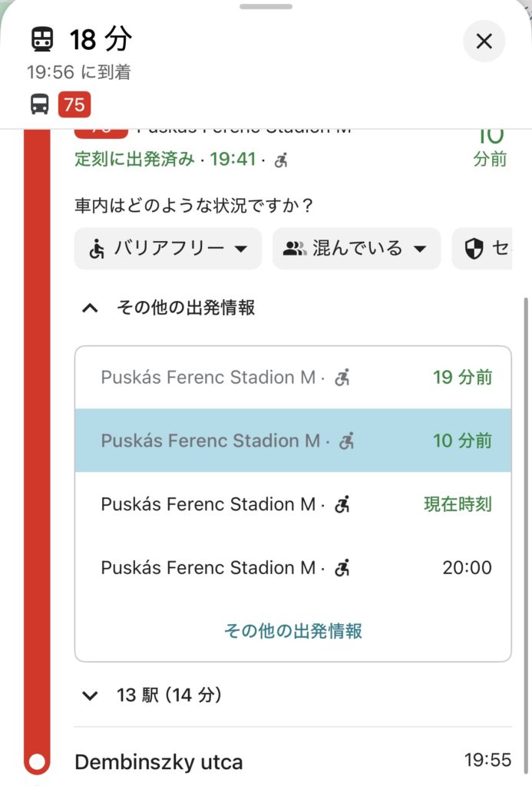The height and width of the screenshot is (786, 532).
Task: Tap the blue その他の出発情報 link
Action: [x=292, y=631]
